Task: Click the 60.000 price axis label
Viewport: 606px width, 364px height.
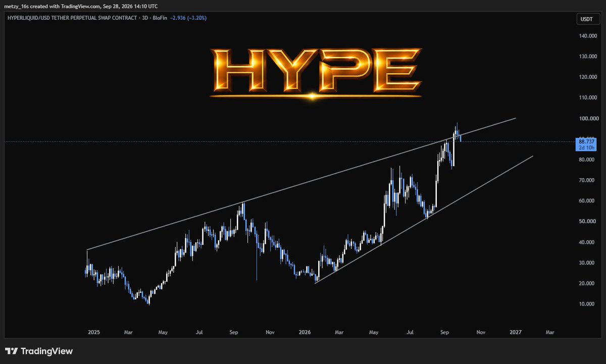Action: 586,201
